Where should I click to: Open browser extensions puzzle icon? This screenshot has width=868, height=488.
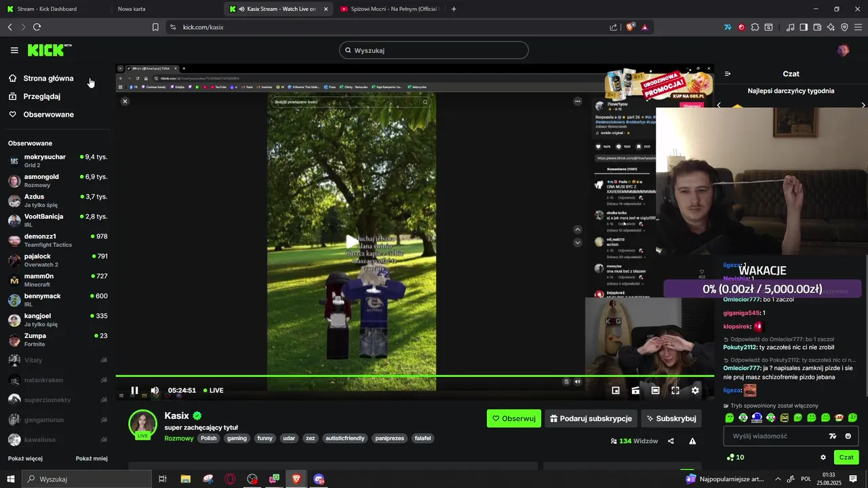point(755,27)
